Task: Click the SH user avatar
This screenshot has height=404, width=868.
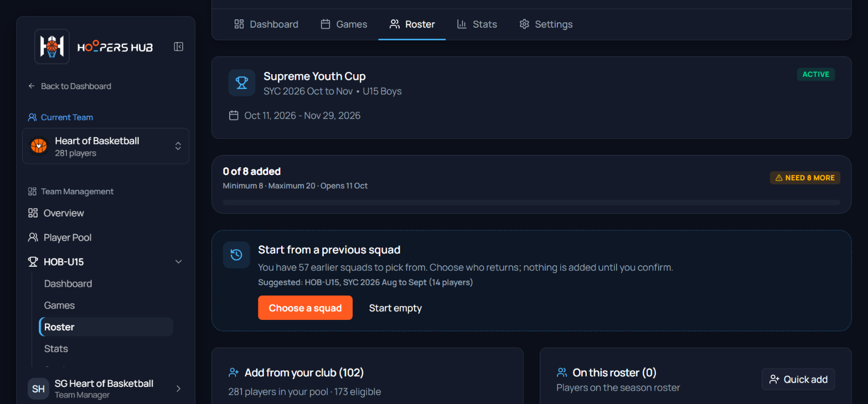Action: (x=38, y=389)
